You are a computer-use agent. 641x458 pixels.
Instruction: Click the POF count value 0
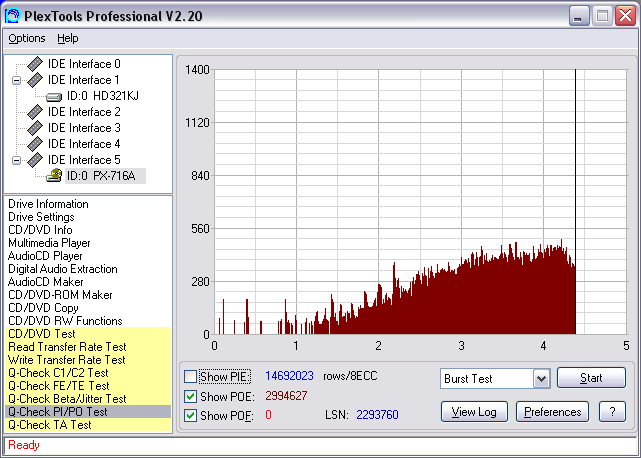click(x=268, y=415)
